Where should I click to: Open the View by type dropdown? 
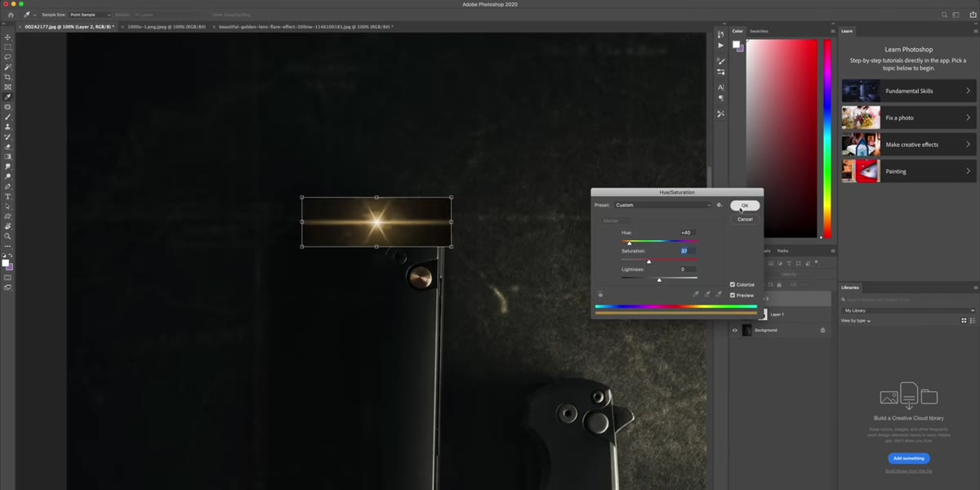pos(857,321)
